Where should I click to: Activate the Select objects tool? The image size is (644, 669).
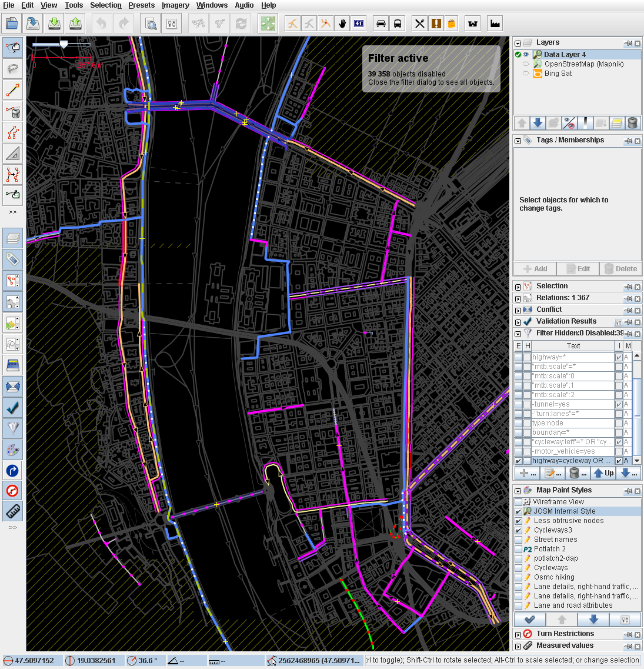click(x=13, y=47)
